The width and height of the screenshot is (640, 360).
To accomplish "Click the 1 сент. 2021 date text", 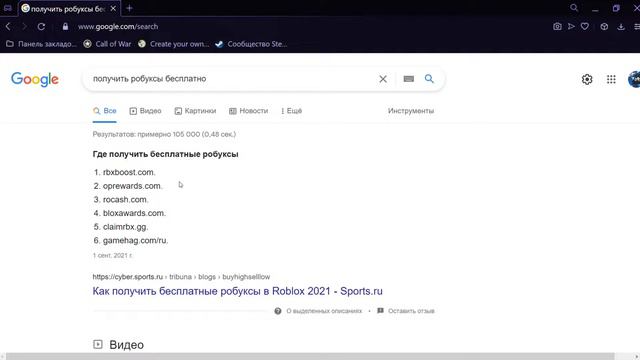I will coord(112,256).
